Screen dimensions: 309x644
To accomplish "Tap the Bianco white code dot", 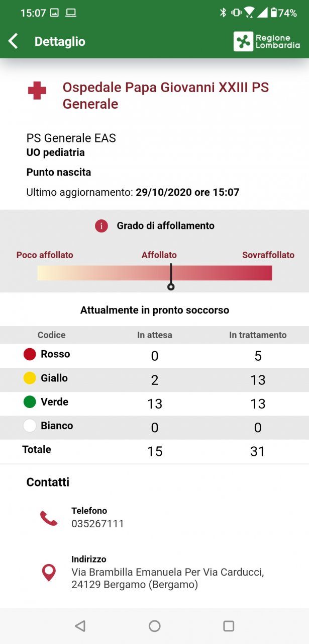I will [30, 426].
